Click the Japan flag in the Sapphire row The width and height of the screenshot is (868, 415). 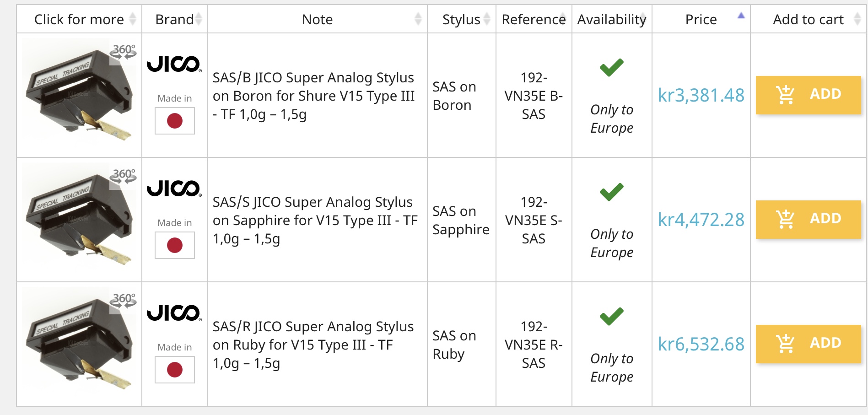[x=174, y=245]
